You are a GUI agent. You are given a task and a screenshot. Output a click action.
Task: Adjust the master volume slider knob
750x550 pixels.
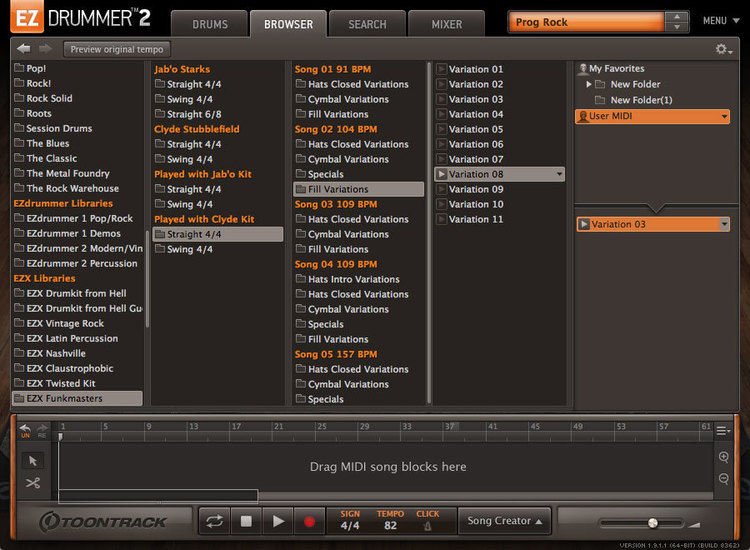652,523
